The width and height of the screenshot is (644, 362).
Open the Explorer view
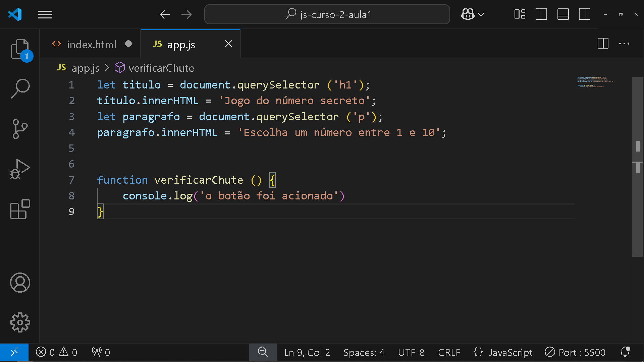[x=20, y=49]
